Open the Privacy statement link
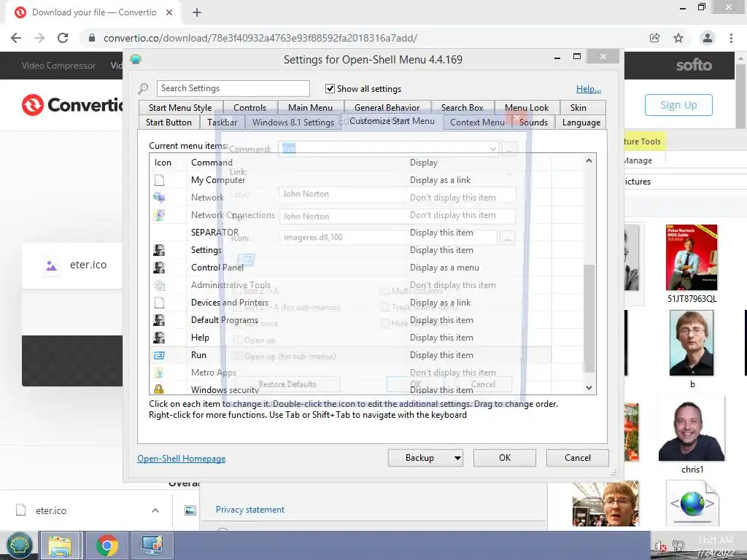Image resolution: width=747 pixels, height=560 pixels. coord(250,510)
